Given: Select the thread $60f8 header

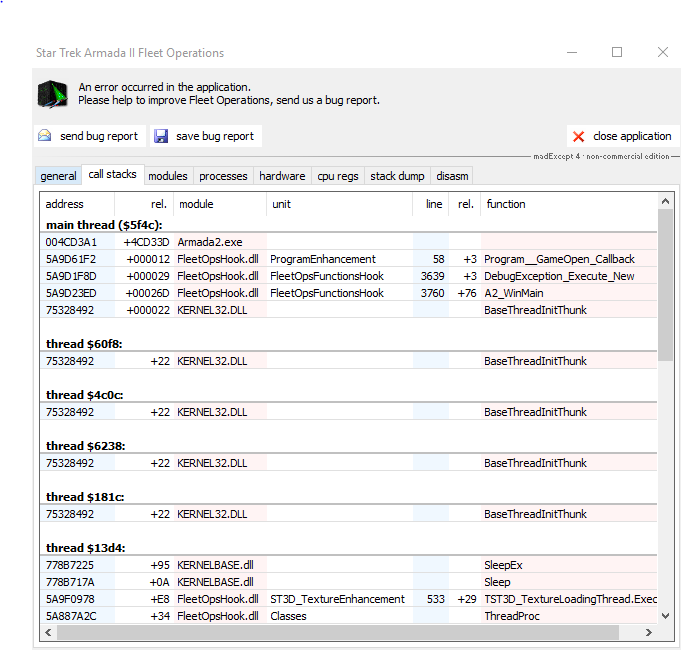Looking at the screenshot, I should 84,344.
